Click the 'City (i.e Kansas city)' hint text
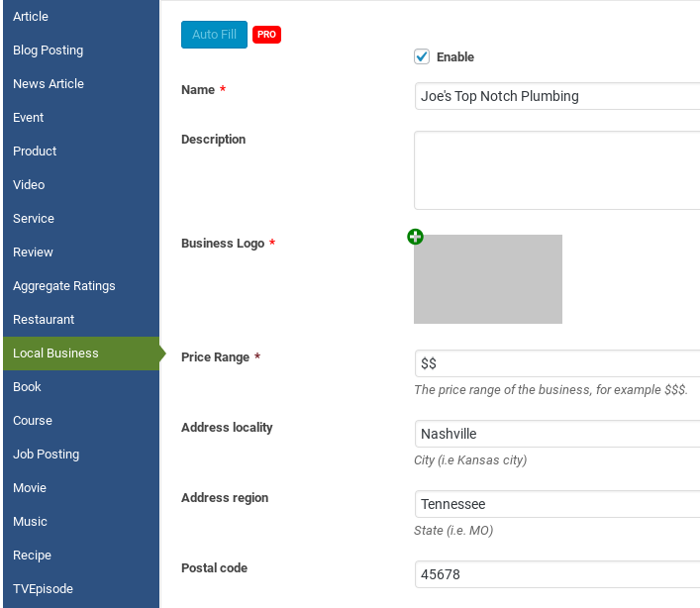The image size is (700, 608). coord(470,460)
